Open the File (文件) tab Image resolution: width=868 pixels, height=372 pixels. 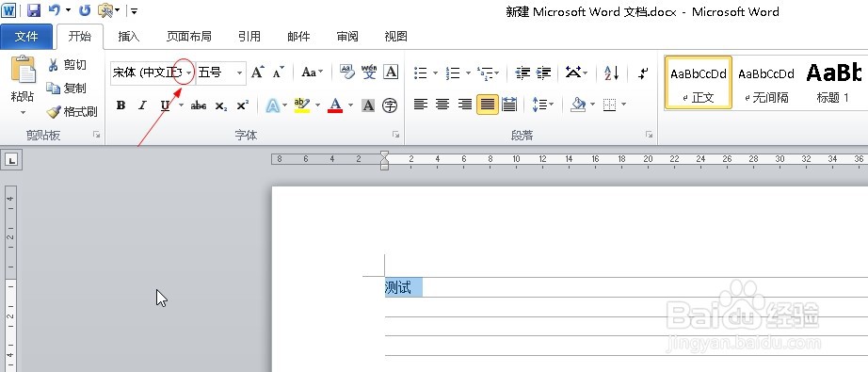26,37
